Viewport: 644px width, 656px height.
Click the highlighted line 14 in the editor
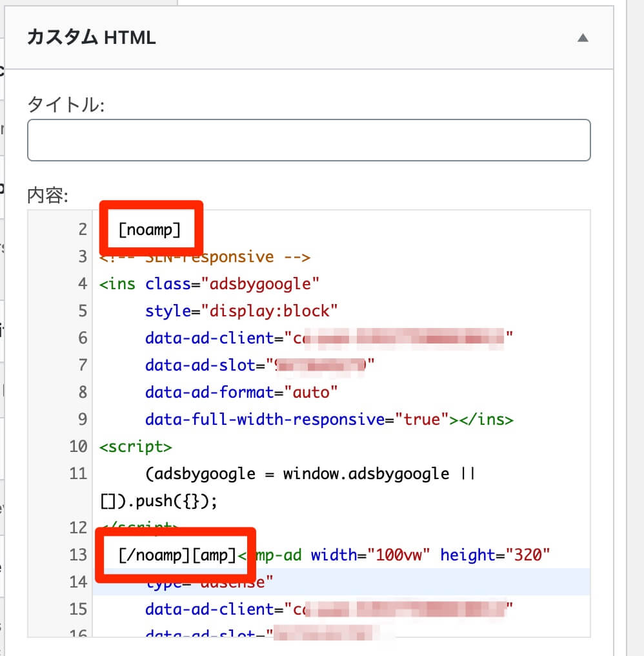point(341,582)
